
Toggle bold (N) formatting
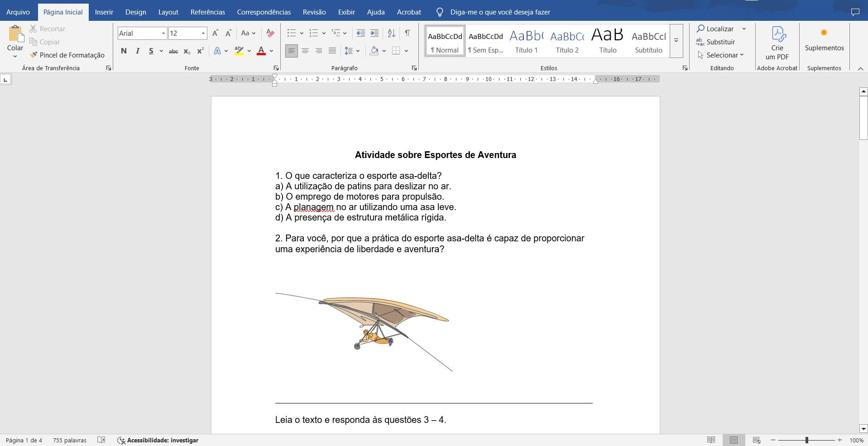click(x=124, y=51)
